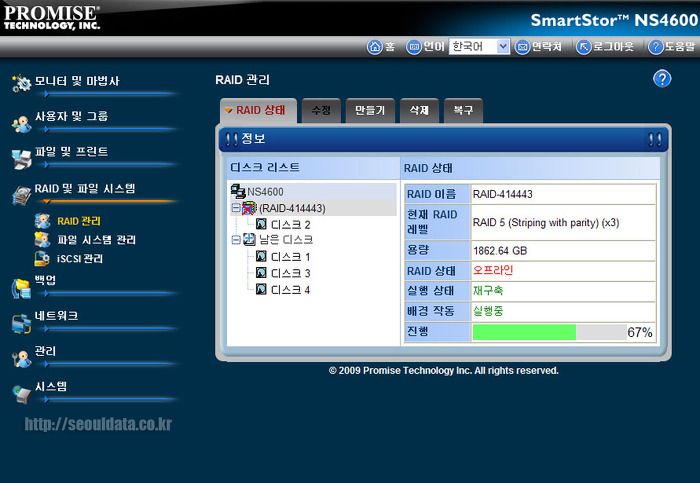Viewport: 700px width, 483px height.
Task: Click the Home (홈) icon in top bar
Action: [x=374, y=46]
